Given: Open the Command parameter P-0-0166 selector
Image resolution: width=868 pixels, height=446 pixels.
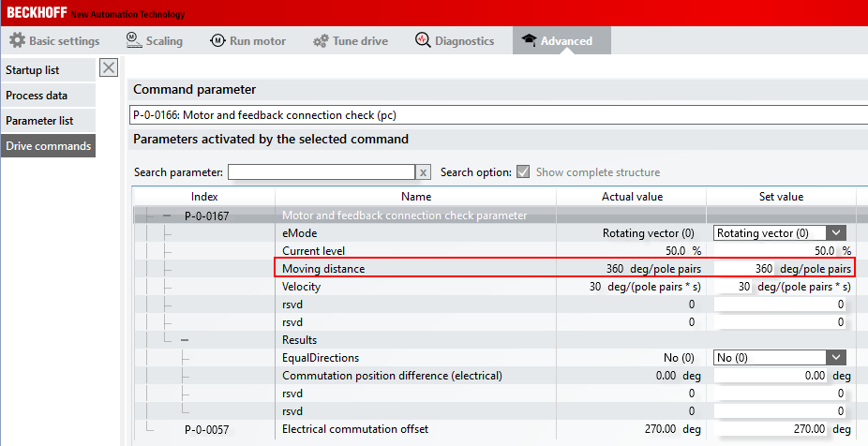Looking at the screenshot, I should point(497,115).
